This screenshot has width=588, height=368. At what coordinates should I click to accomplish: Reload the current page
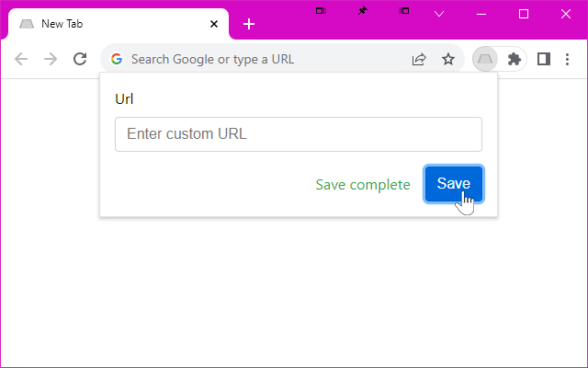[x=80, y=59]
